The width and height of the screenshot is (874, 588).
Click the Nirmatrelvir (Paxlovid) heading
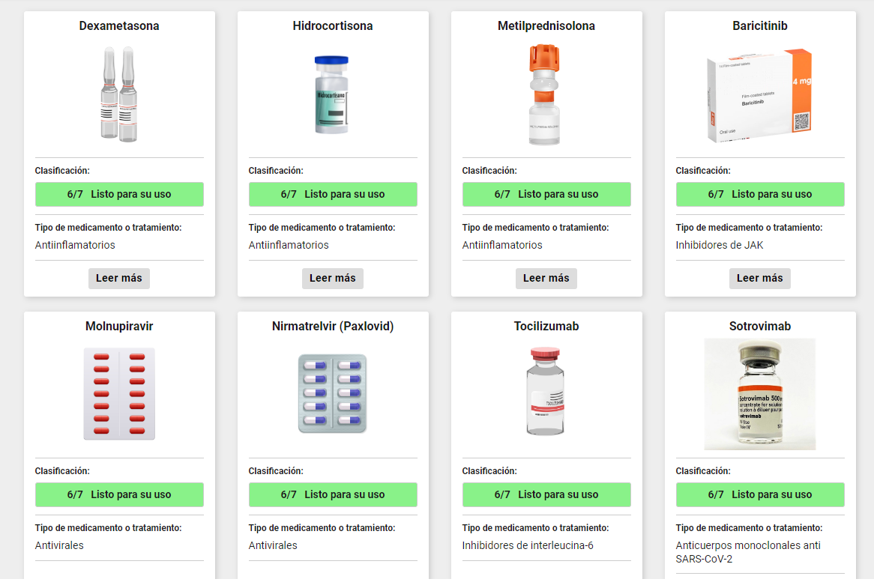point(333,327)
